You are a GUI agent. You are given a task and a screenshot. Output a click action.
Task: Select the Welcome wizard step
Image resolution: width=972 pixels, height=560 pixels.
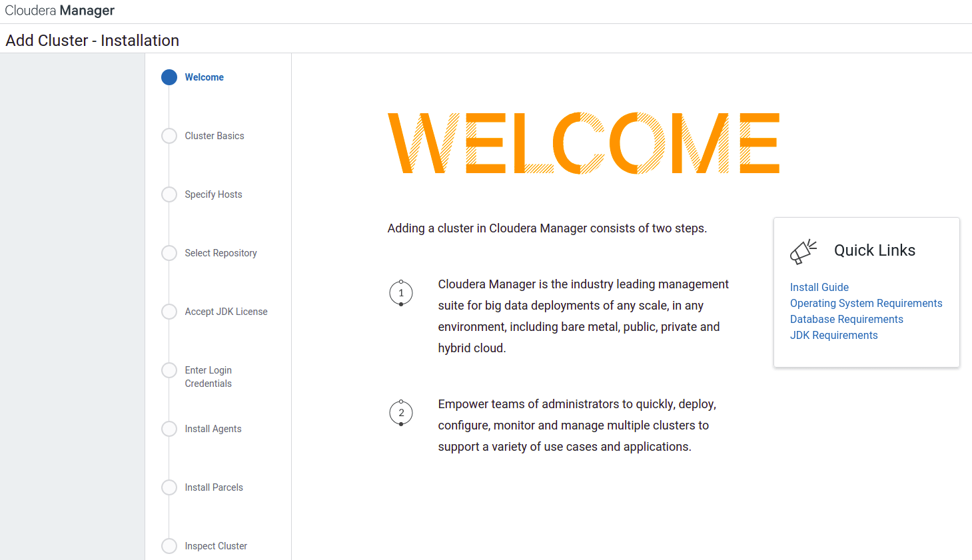pos(205,77)
